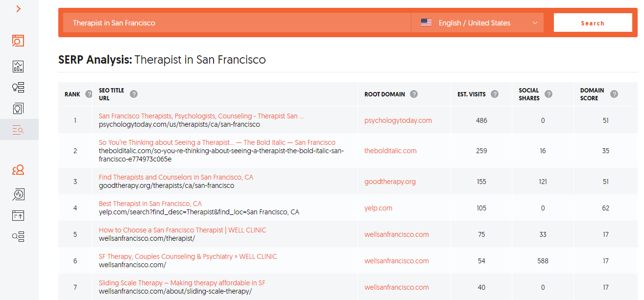644x300 pixels.
Task: Click URL text wellsanfrancisco.com/therapist/
Action: (x=147, y=238)
